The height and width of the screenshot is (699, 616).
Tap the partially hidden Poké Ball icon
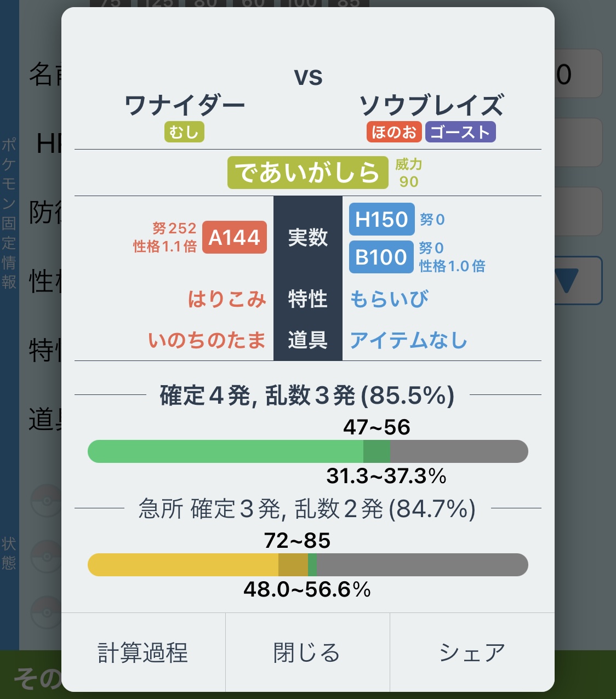pyautogui.click(x=47, y=500)
